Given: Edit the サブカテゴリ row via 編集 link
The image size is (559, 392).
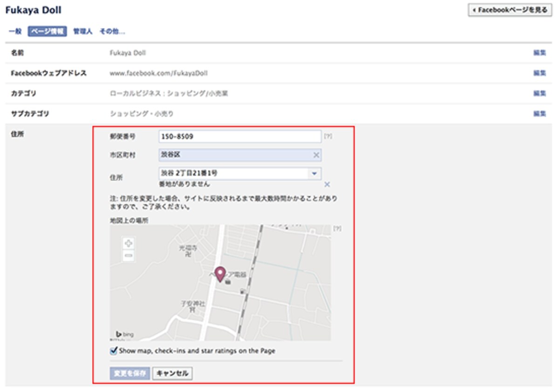Looking at the screenshot, I should pos(539,114).
